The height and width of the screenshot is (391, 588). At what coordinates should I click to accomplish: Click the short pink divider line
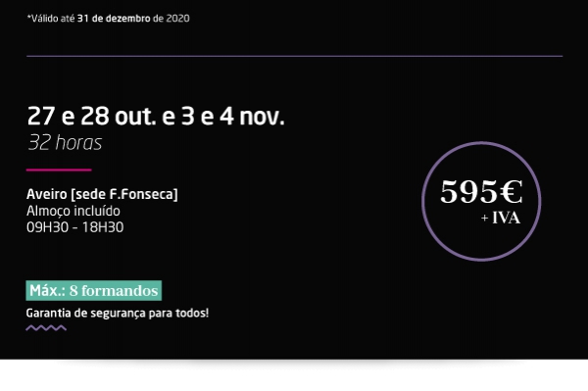(x=59, y=170)
